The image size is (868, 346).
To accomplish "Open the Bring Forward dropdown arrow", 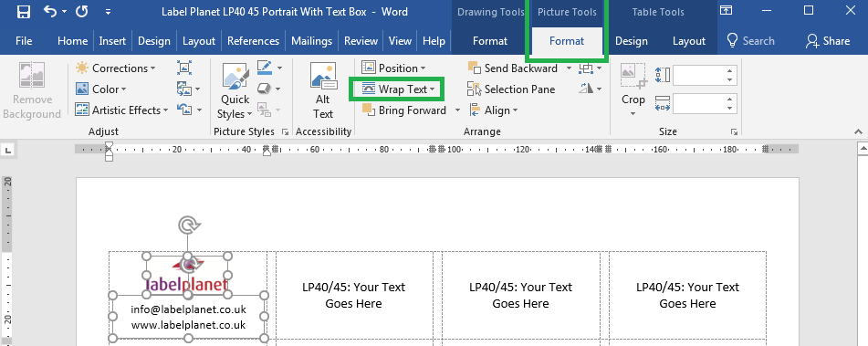I will tap(457, 110).
